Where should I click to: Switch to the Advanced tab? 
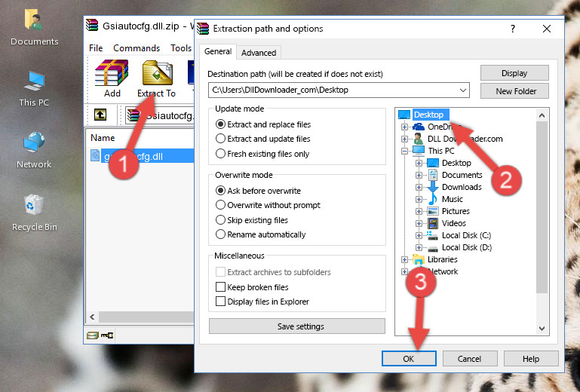259,53
